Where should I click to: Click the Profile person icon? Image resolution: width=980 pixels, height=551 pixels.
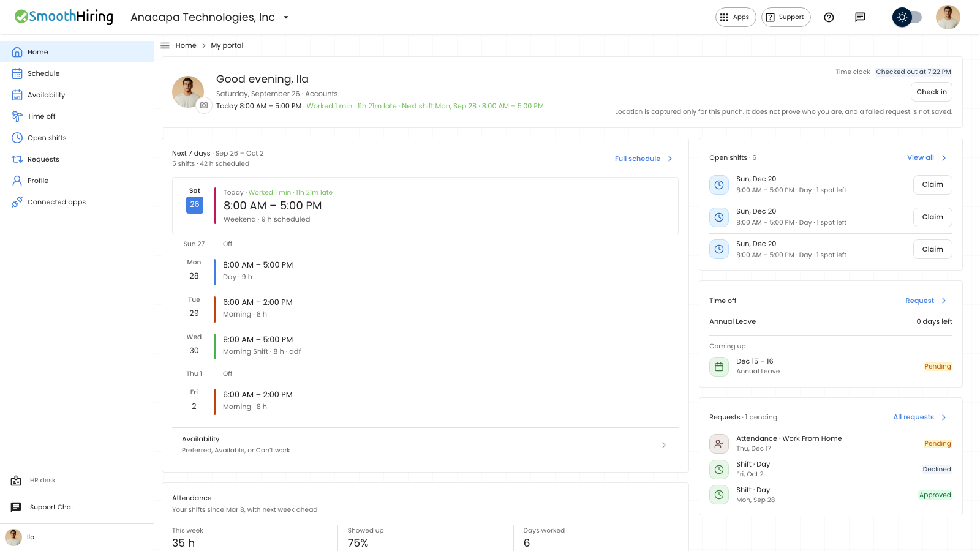(x=17, y=181)
